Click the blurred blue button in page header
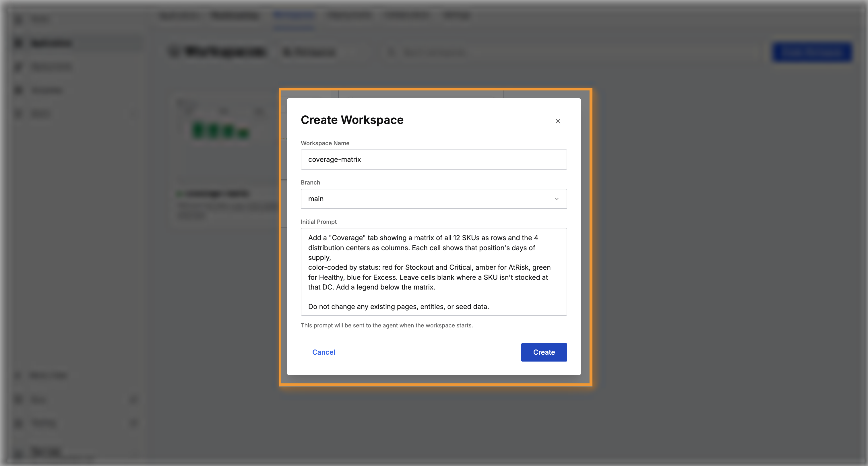Screen dimensions: 868x466 pyautogui.click(x=812, y=52)
